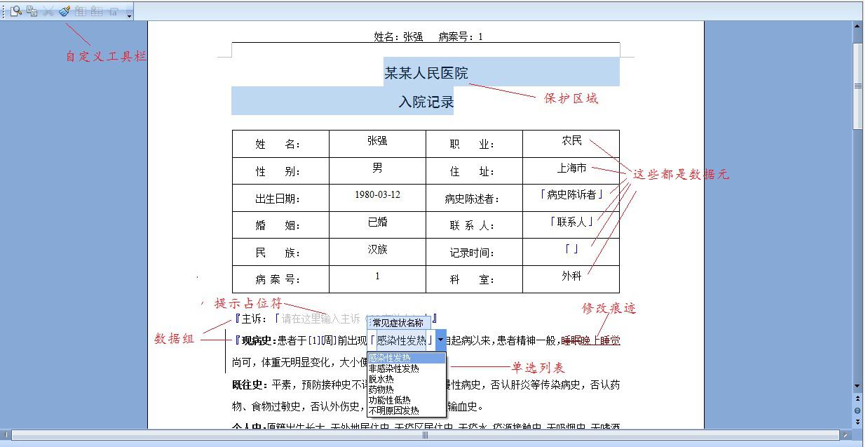Screen dimensions: 868x447
Task: Click the first table grid toolbar icon
Action: [81, 11]
